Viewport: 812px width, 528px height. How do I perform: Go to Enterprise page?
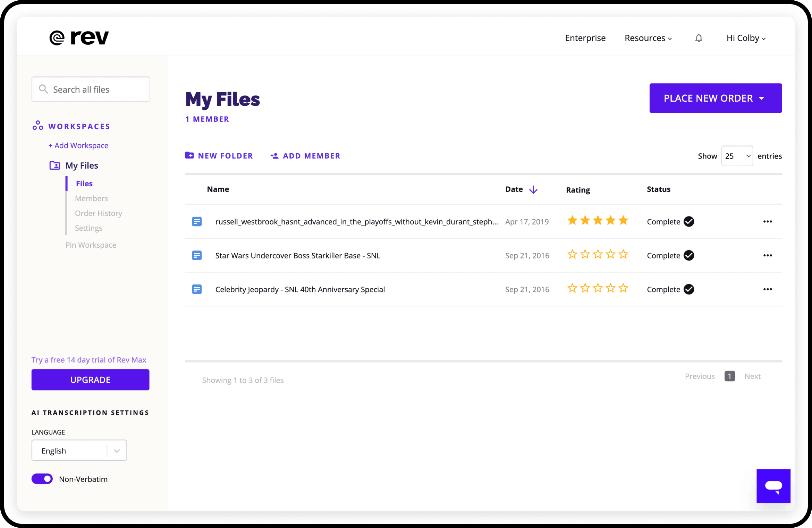[585, 38]
